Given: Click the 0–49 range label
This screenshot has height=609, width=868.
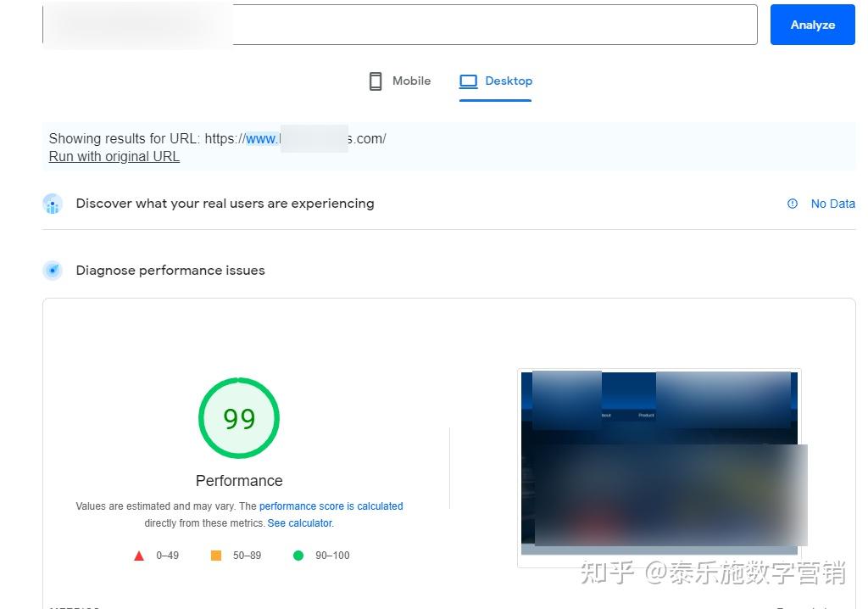Looking at the screenshot, I should coord(167,556).
